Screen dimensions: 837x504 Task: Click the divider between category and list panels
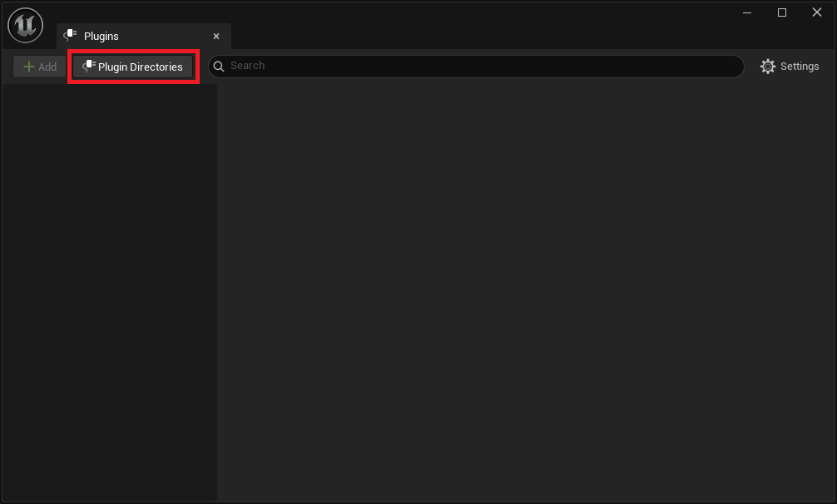pyautogui.click(x=218, y=291)
